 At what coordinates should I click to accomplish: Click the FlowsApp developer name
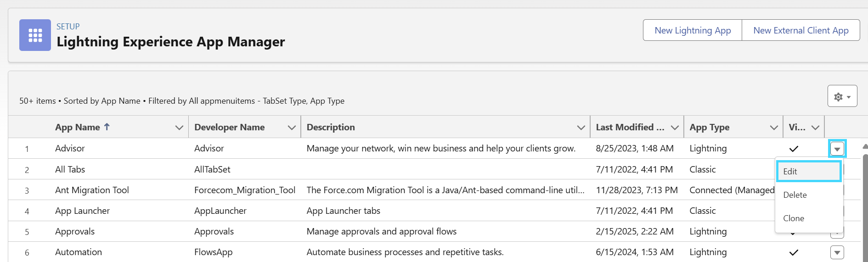pyautogui.click(x=213, y=252)
